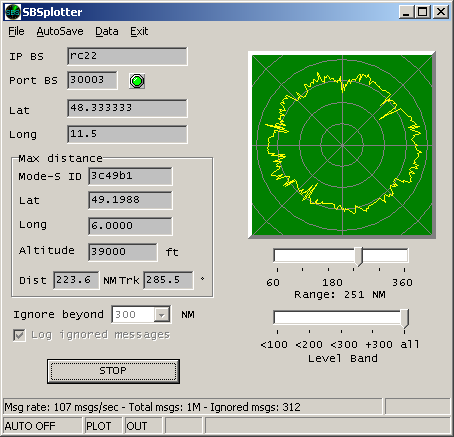Click the Port BS field showing 30003
The width and height of the screenshot is (454, 437).
tap(92, 80)
